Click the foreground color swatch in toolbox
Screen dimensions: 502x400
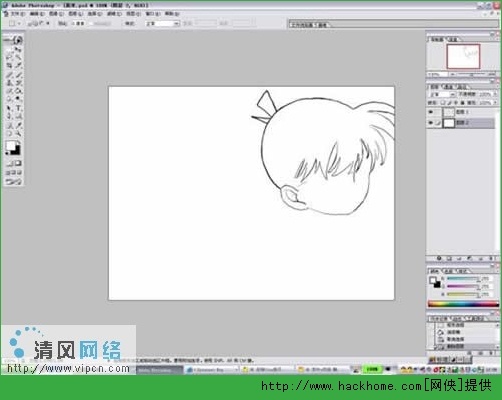pyautogui.click(x=11, y=146)
